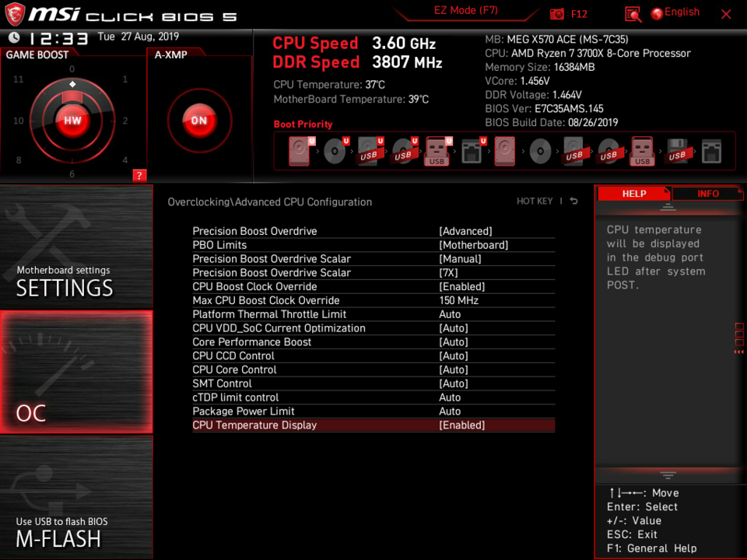The image size is (747, 560).
Task: Select the first UEFI optical disc boot device
Action: pyautogui.click(x=336, y=151)
